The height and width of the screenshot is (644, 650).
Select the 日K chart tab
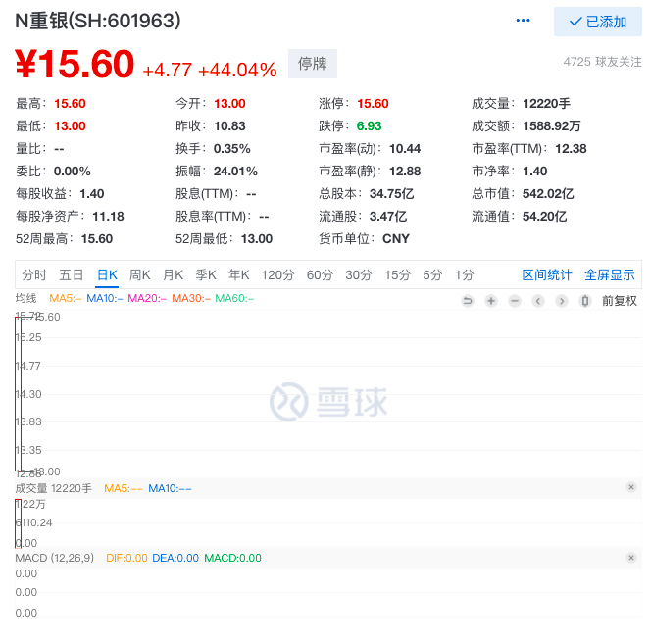[x=107, y=274]
